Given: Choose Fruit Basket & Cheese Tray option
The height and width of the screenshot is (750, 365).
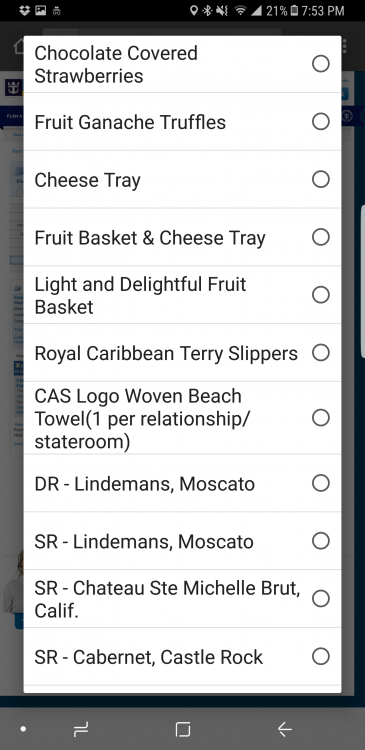Looking at the screenshot, I should pyautogui.click(x=182, y=237).
